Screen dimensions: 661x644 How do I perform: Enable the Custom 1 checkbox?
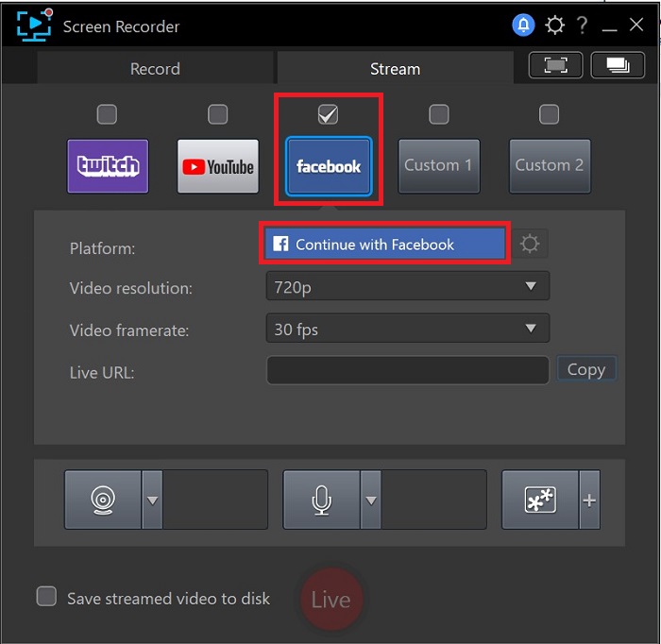pyautogui.click(x=439, y=114)
